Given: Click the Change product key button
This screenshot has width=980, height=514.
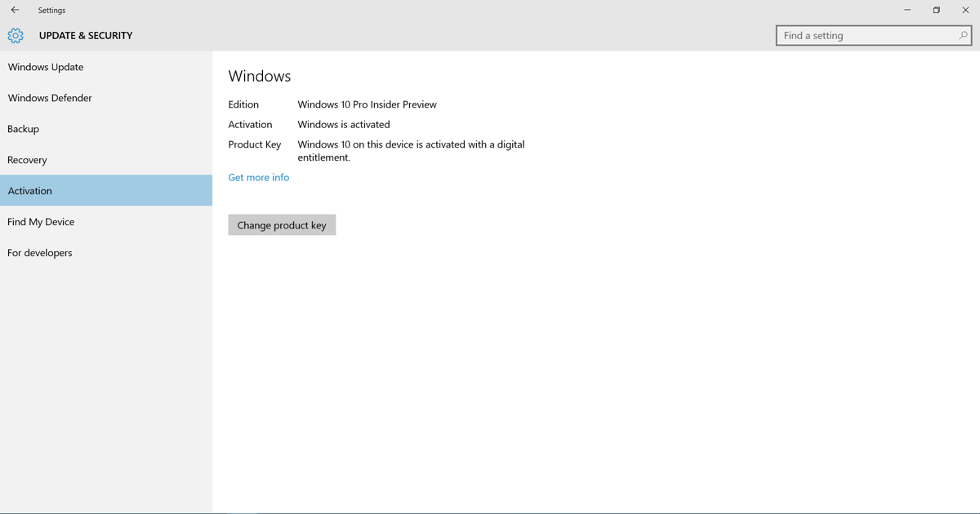Looking at the screenshot, I should 282,225.
